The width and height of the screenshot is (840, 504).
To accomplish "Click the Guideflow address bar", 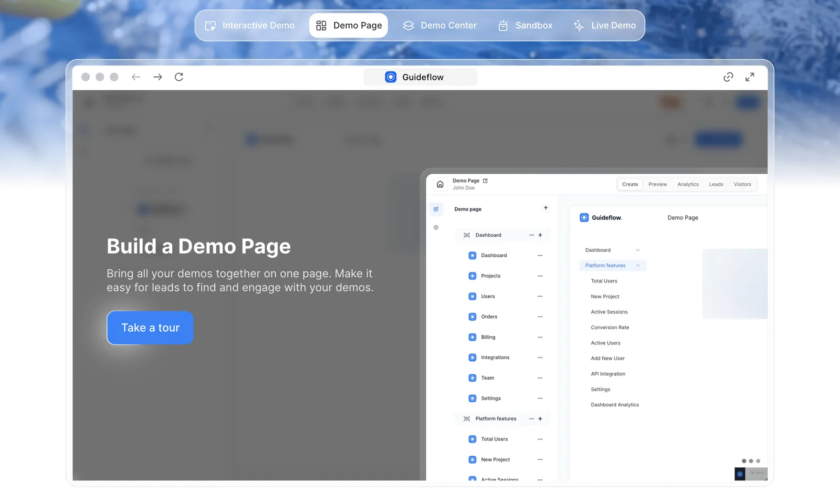I will (420, 77).
